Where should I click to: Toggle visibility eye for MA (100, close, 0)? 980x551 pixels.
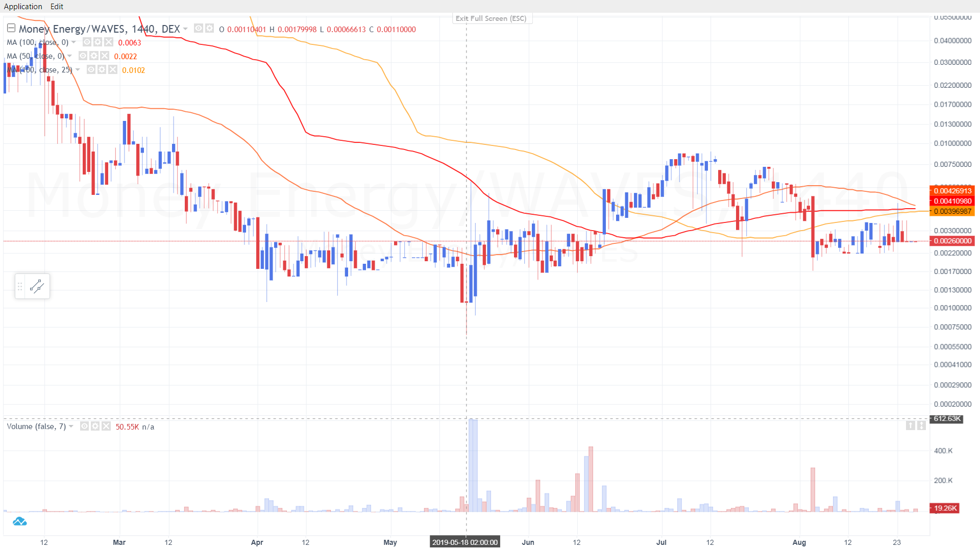coord(87,42)
